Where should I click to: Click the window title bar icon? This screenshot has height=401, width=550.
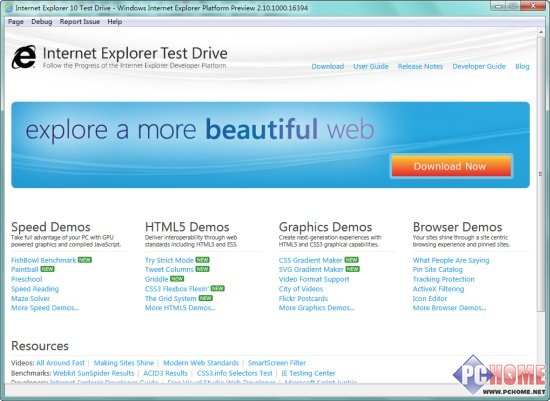coord(9,8)
